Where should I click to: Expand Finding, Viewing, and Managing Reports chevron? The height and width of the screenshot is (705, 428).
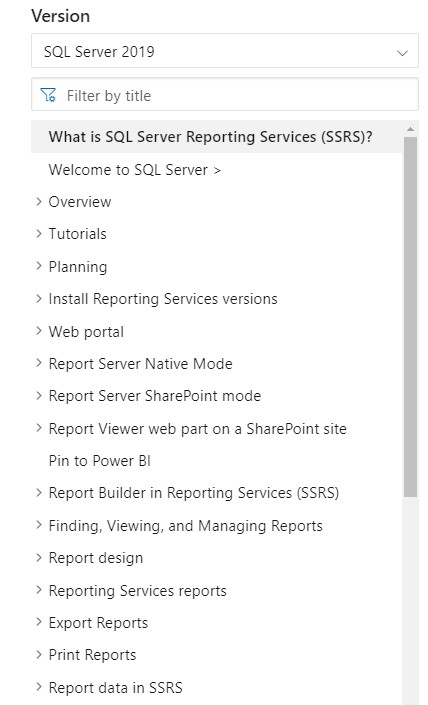click(x=39, y=525)
